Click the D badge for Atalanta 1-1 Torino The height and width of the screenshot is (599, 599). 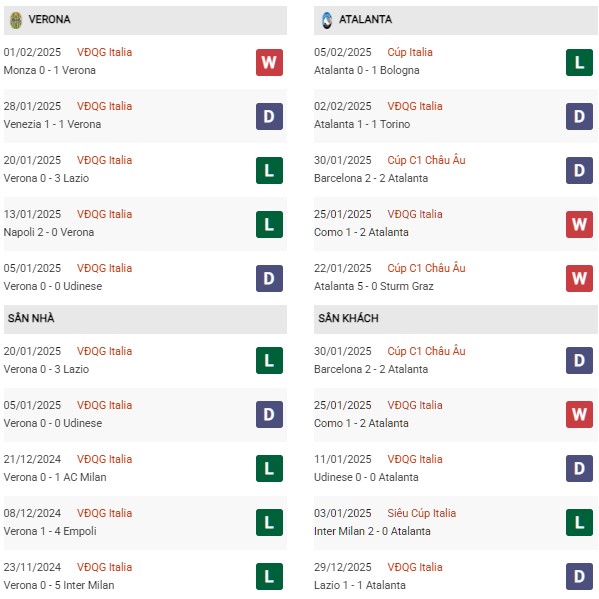579,116
